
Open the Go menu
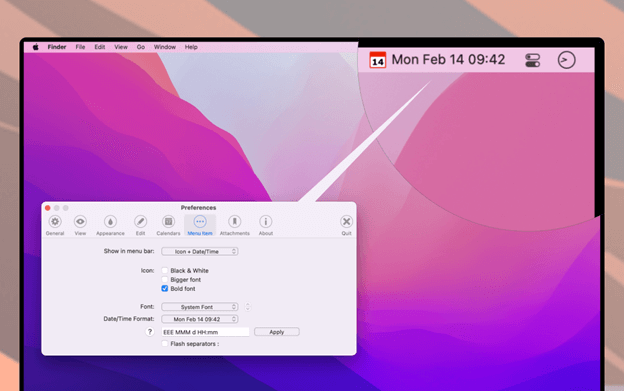[141, 47]
